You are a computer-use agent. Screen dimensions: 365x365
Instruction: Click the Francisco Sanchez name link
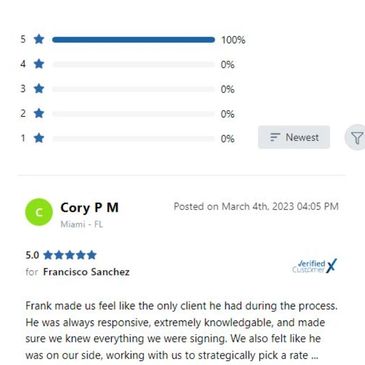coord(86,272)
